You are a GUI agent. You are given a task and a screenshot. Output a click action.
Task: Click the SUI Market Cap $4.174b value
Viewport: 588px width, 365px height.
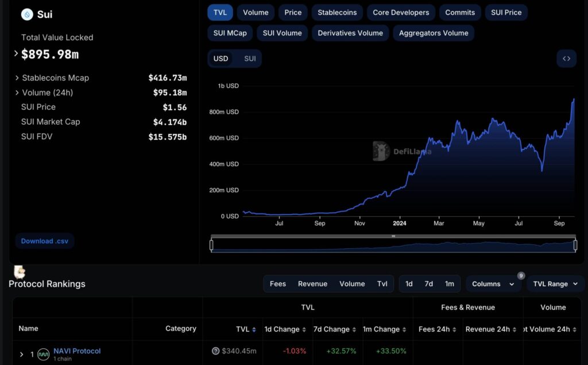tap(169, 122)
